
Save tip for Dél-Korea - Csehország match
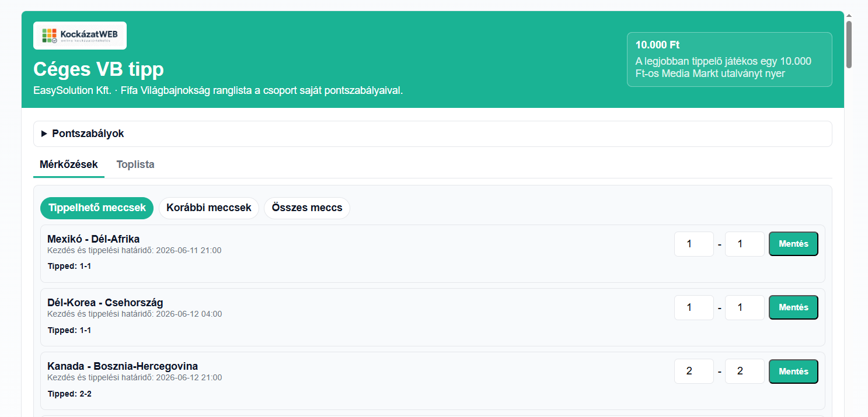click(793, 307)
